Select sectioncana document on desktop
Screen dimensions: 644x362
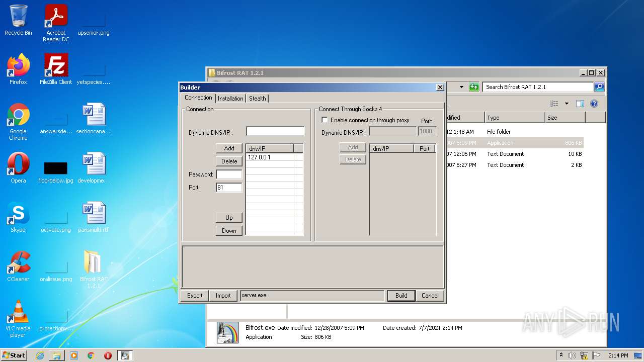tap(94, 119)
